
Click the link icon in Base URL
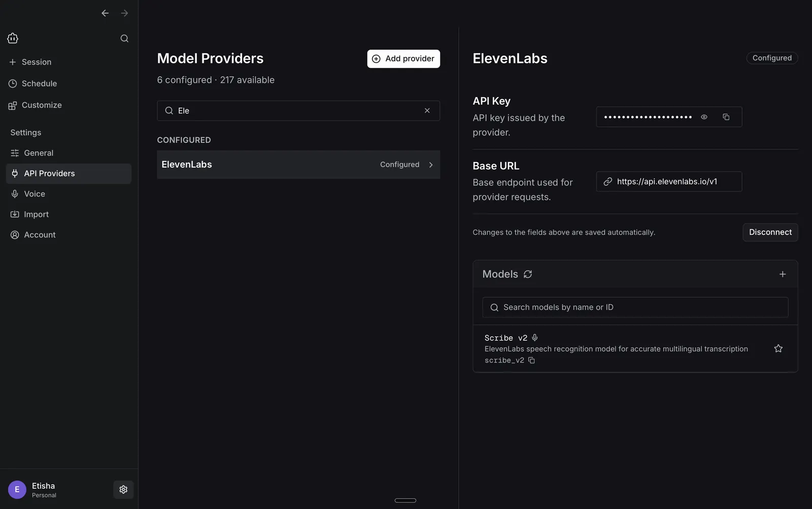607,181
